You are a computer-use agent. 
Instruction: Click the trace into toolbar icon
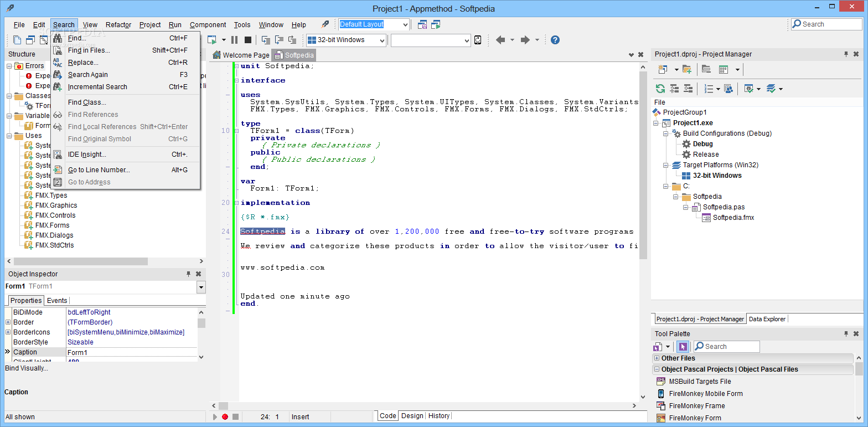(x=266, y=40)
